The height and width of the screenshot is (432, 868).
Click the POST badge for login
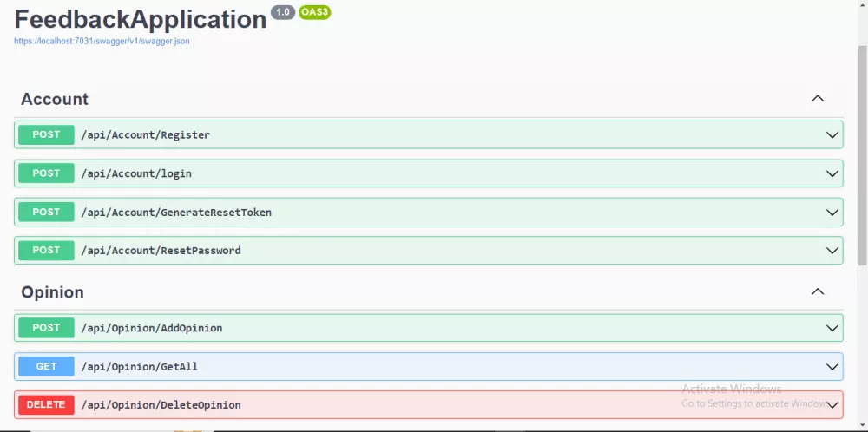click(x=46, y=173)
